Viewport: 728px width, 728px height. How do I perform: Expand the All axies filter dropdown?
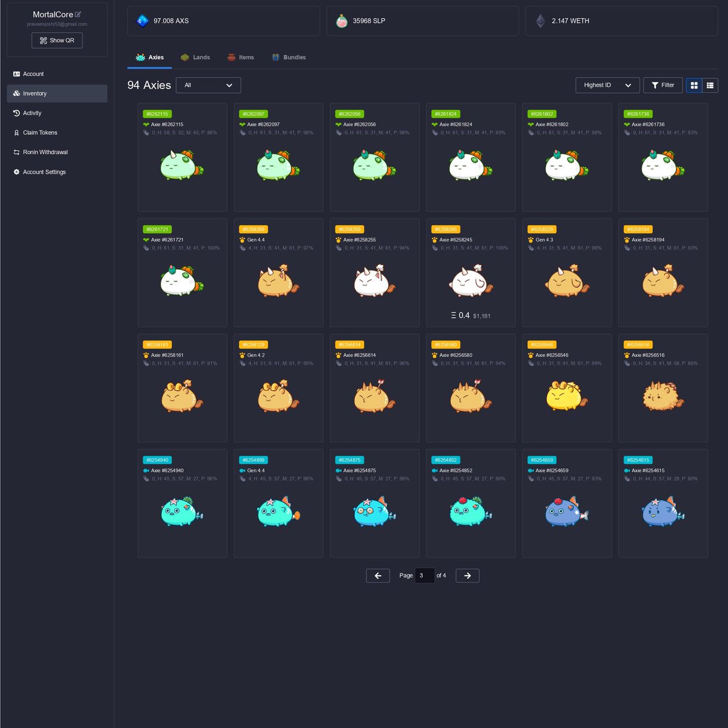coord(208,86)
